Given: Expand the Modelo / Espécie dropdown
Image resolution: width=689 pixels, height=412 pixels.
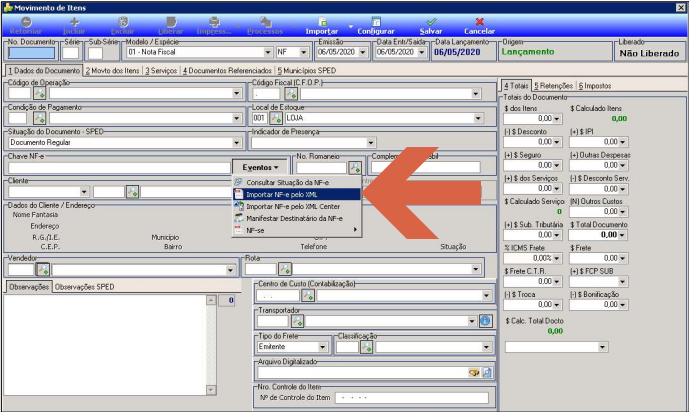Looking at the screenshot, I should (268, 52).
